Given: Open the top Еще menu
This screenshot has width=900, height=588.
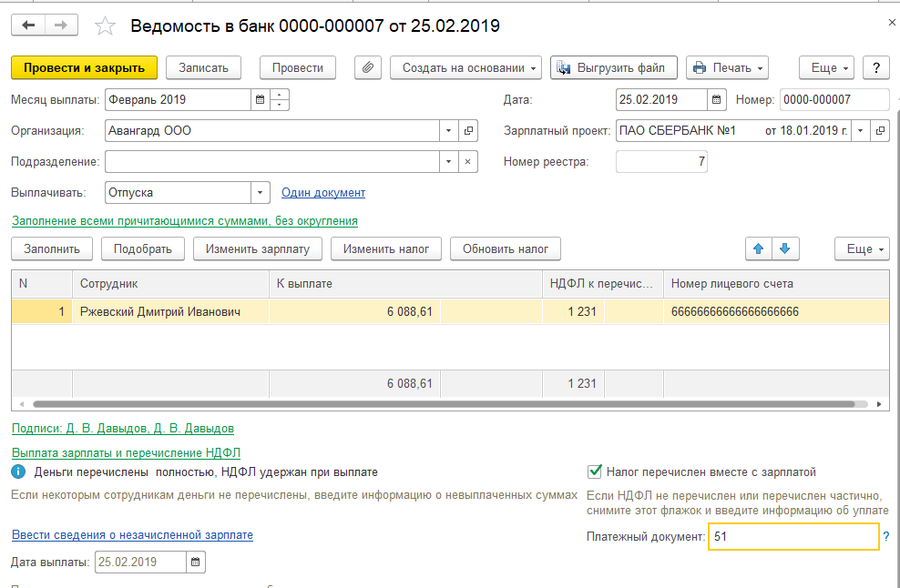Looking at the screenshot, I should pos(825,67).
